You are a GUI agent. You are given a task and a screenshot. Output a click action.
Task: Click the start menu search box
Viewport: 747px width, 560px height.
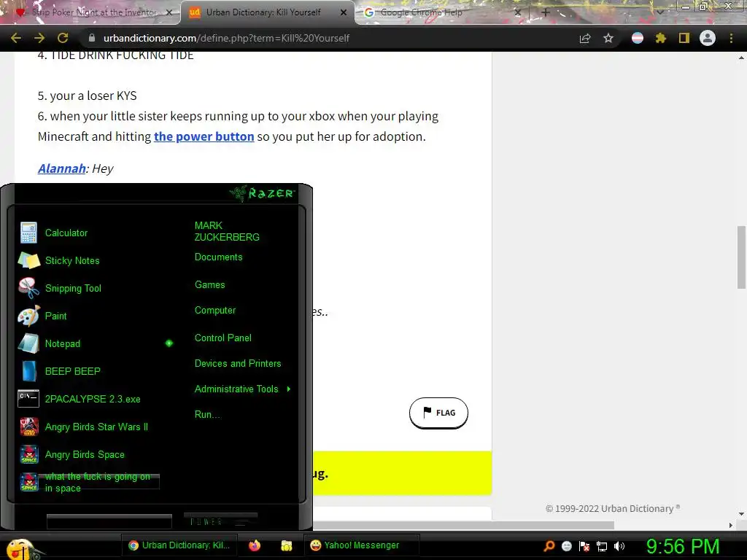coord(109,521)
